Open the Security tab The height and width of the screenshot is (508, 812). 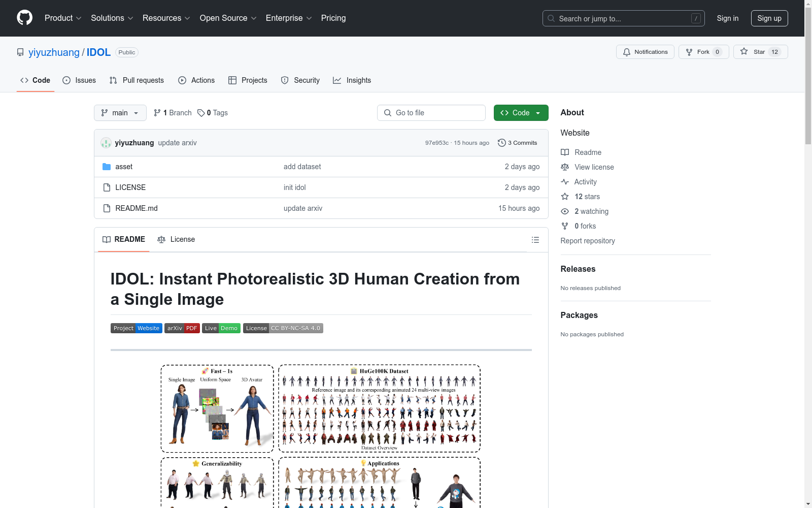(x=300, y=80)
